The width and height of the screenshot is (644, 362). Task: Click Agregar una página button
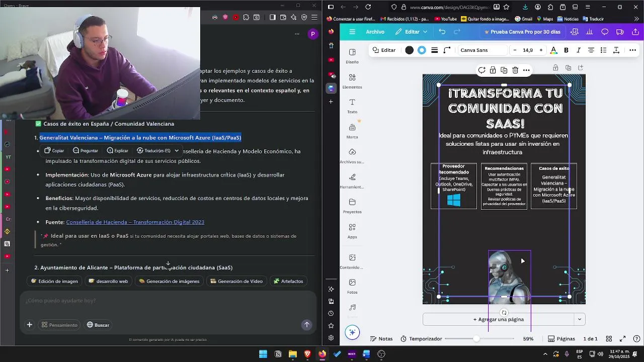point(498,319)
